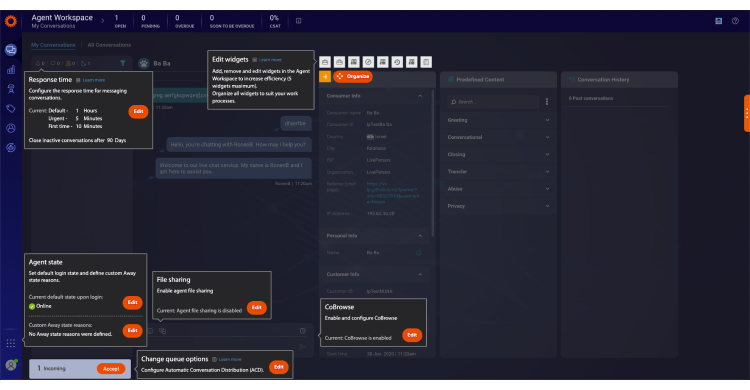Image resolution: width=750 pixels, height=390 pixels.
Task: Click Edit for default login state
Action: click(132, 302)
